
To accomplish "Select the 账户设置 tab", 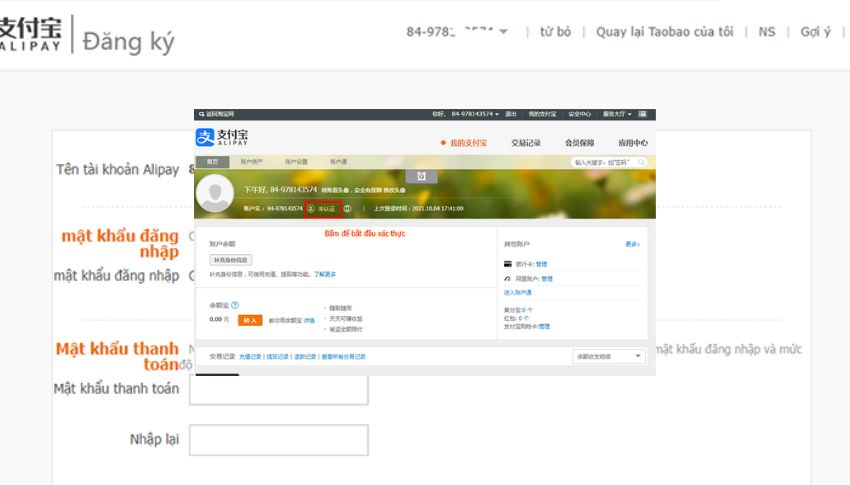I will click(297, 161).
